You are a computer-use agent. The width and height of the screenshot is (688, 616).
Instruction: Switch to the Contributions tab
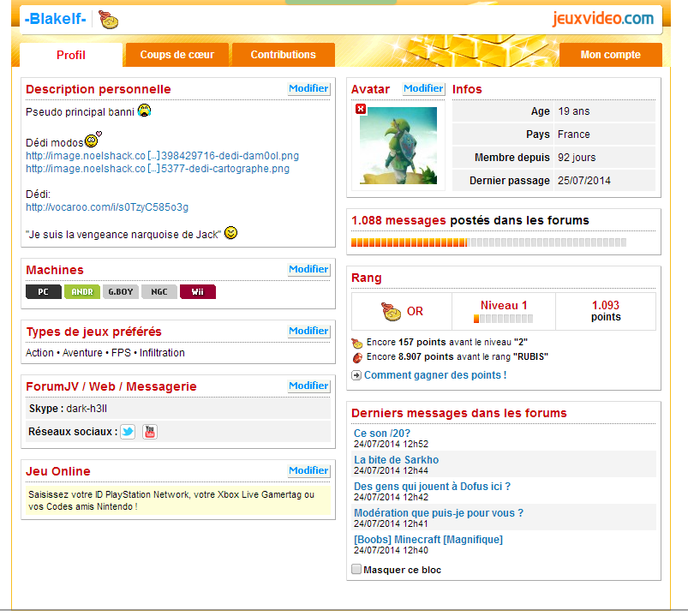pos(283,55)
